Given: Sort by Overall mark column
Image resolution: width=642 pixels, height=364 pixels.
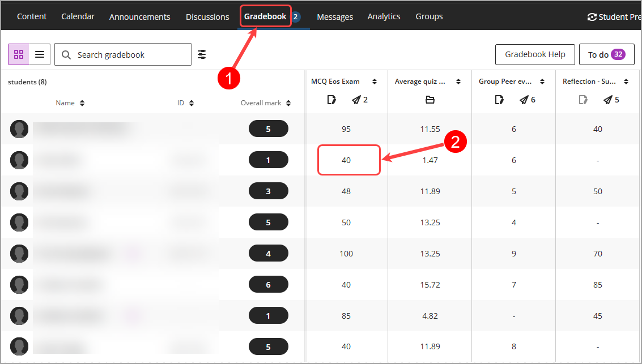Looking at the screenshot, I should pos(288,103).
